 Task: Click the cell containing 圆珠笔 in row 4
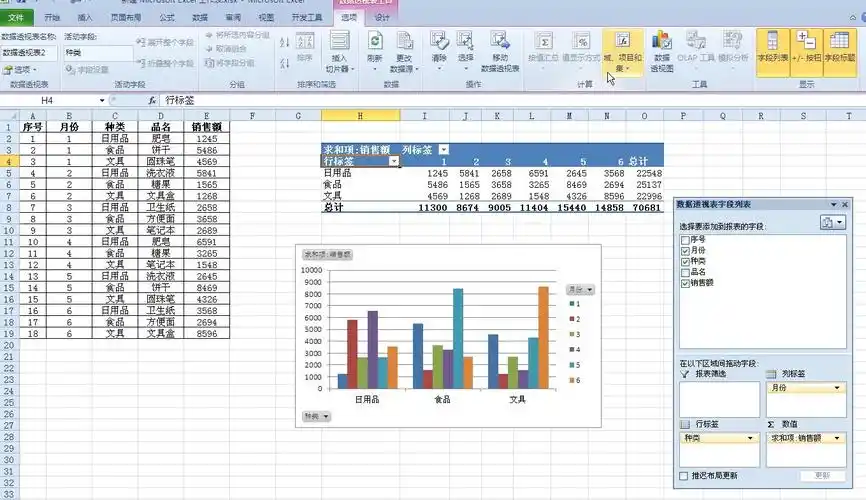pos(161,161)
